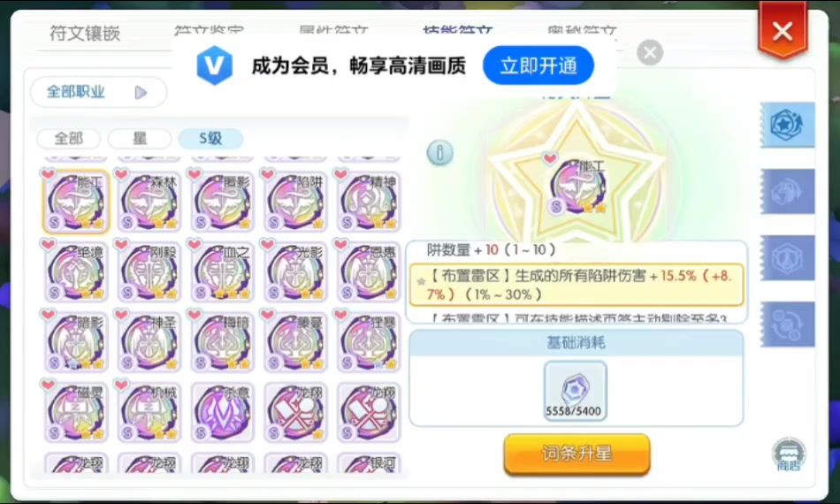This screenshot has width=840, height=504.
Task: Click the 词条升星 button
Action: click(x=577, y=454)
